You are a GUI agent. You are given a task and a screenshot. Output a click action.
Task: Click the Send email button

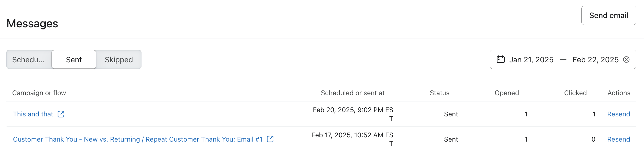point(608,15)
